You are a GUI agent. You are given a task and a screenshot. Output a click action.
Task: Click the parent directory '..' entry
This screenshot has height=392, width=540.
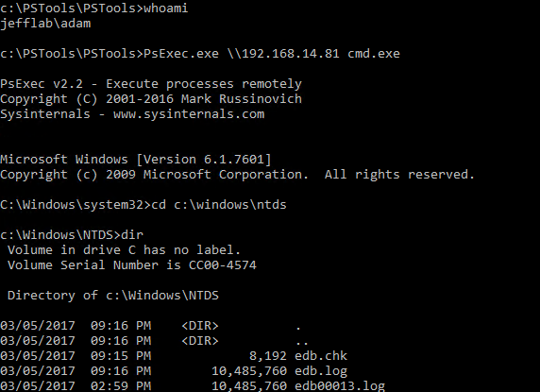[x=302, y=341]
